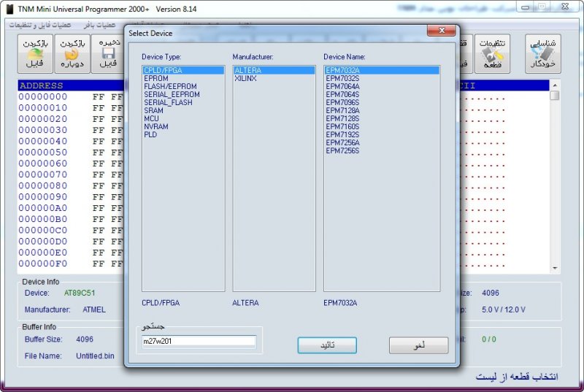
Task: Select EPROM device type
Action: (156, 79)
